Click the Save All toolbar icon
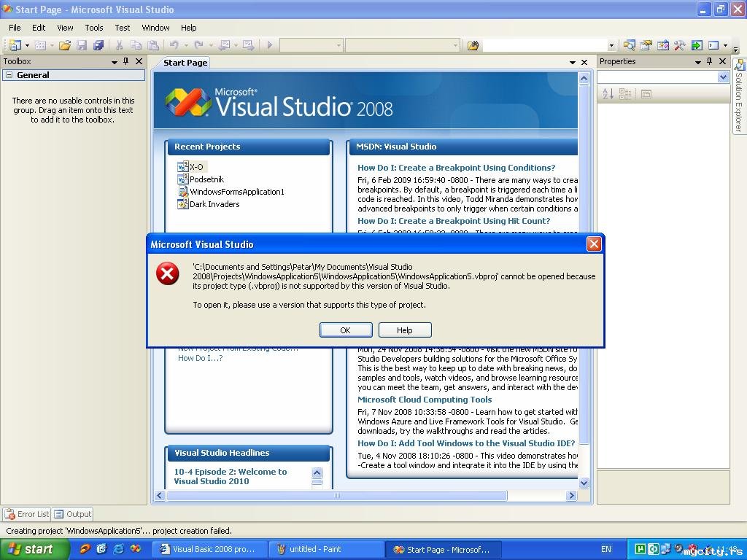This screenshot has width=747, height=560. (x=98, y=45)
